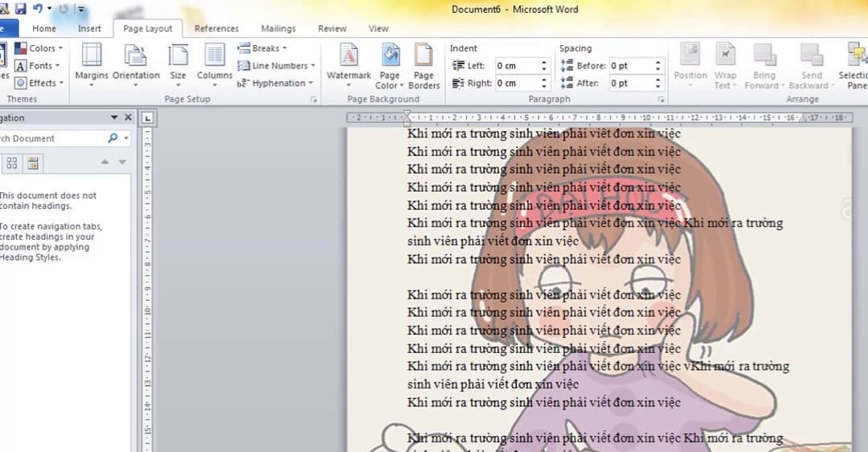Increase Indent Left with the up arrow

click(x=544, y=62)
